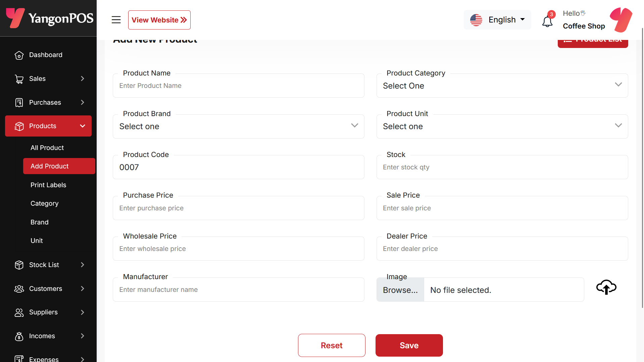Click the Customers group icon
Screen dimensions: 644x362
click(19, 289)
